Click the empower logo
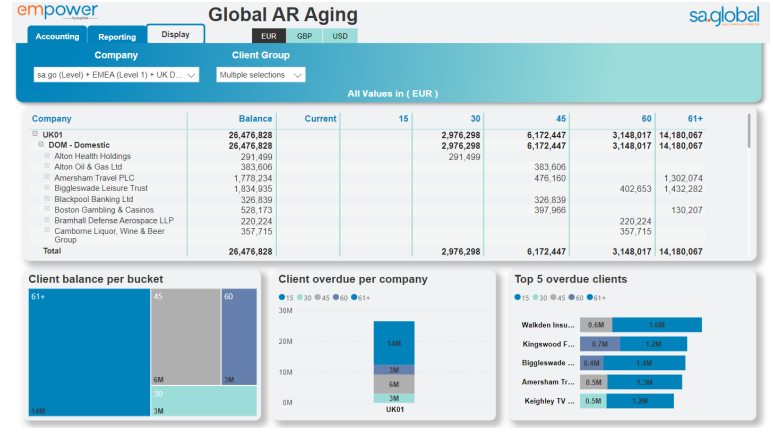Image resolution: width=773 pixels, height=434 pixels. [x=58, y=11]
